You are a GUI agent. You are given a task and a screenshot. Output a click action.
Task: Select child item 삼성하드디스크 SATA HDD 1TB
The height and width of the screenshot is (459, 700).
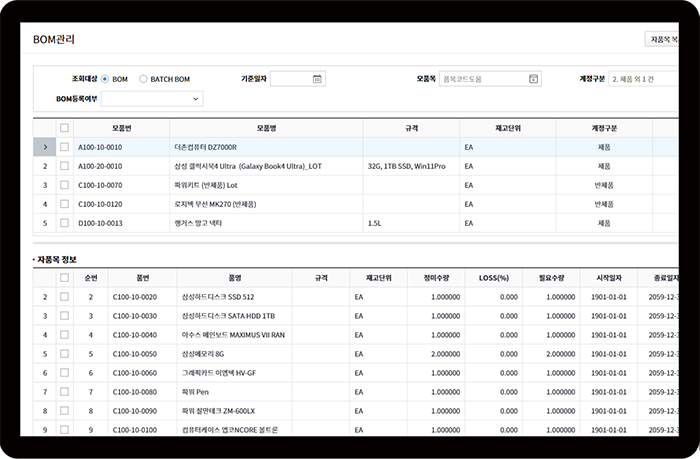228,316
